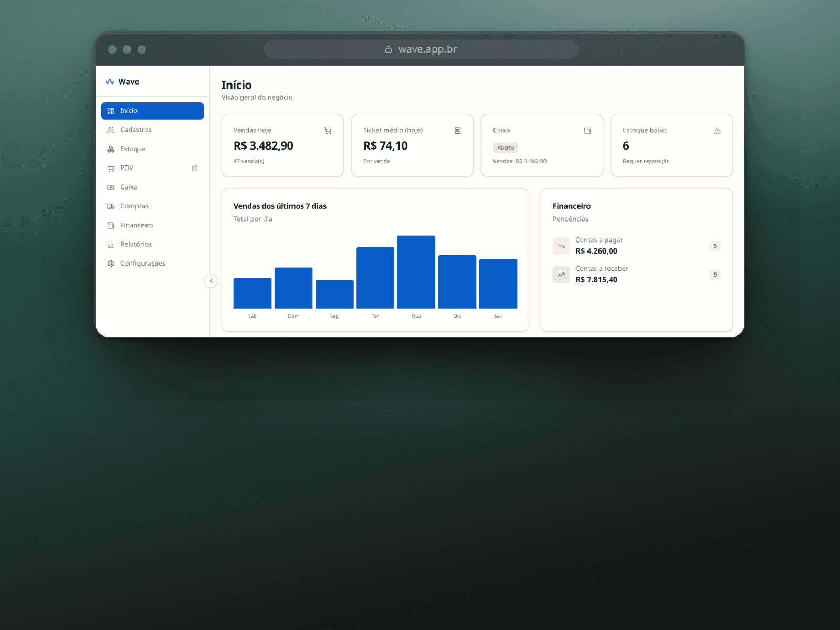Viewport: 840px width, 630px height.
Task: Click the Sáb bar in sales chart
Action: (x=253, y=293)
